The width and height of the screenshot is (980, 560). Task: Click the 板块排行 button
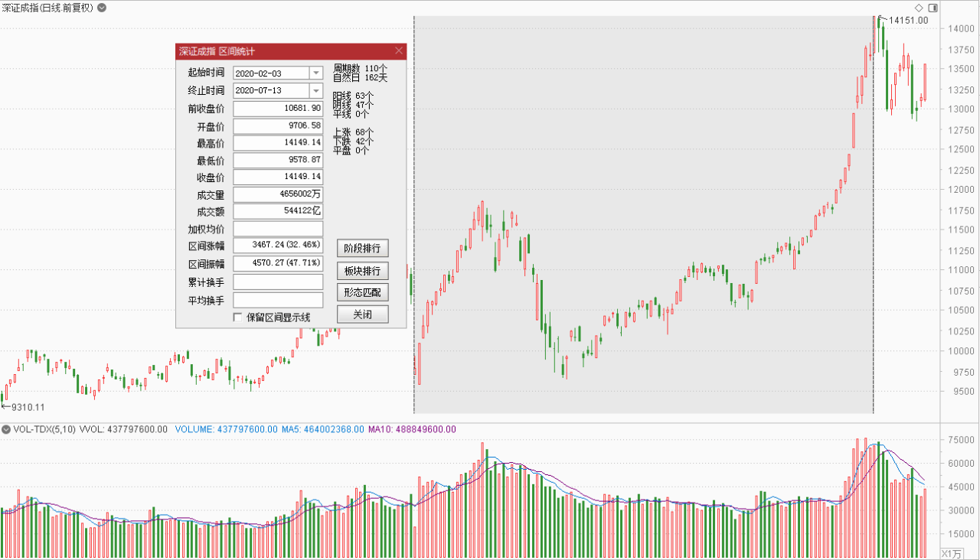point(362,271)
